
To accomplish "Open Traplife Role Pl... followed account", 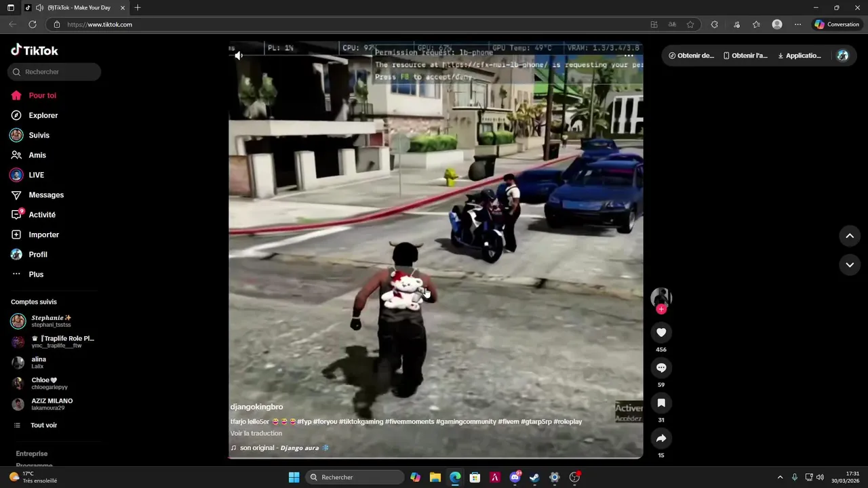I will [x=53, y=342].
